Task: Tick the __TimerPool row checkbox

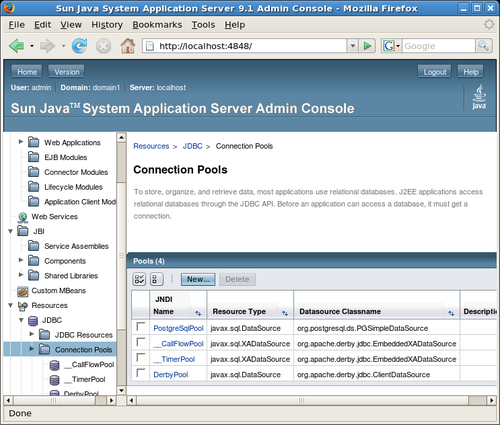Action: (x=141, y=357)
